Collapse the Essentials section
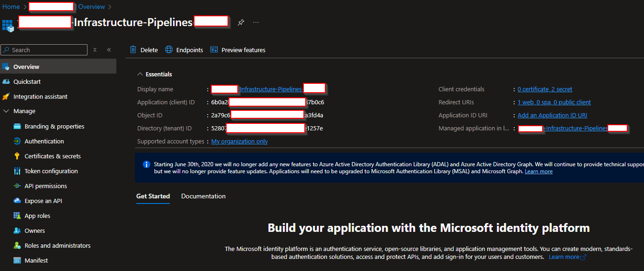644x271 pixels. pyautogui.click(x=140, y=74)
